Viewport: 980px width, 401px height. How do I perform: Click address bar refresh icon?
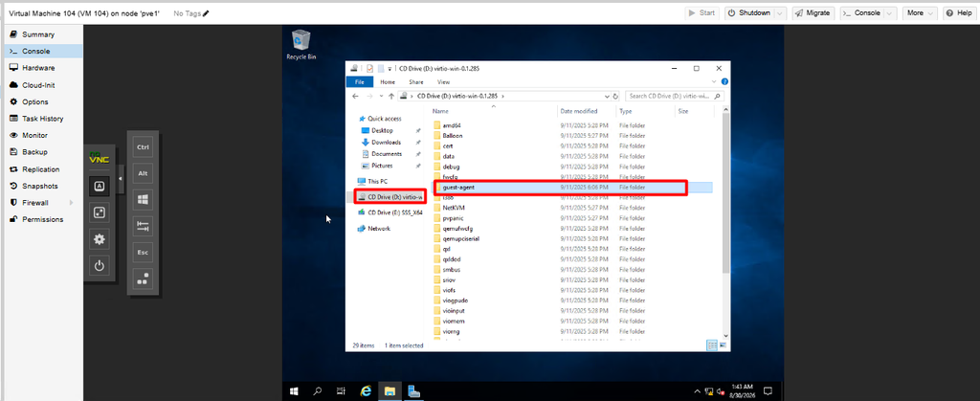[615, 97]
